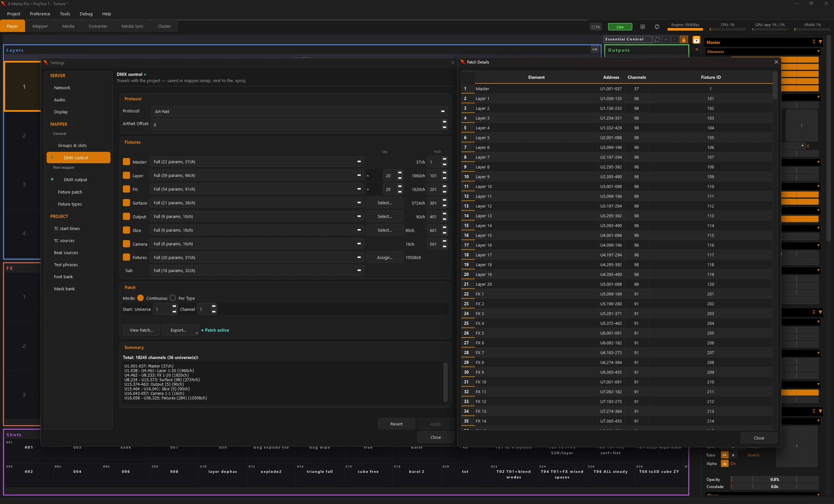
Task: Adjust the Crossfade slider
Action: coord(775,486)
